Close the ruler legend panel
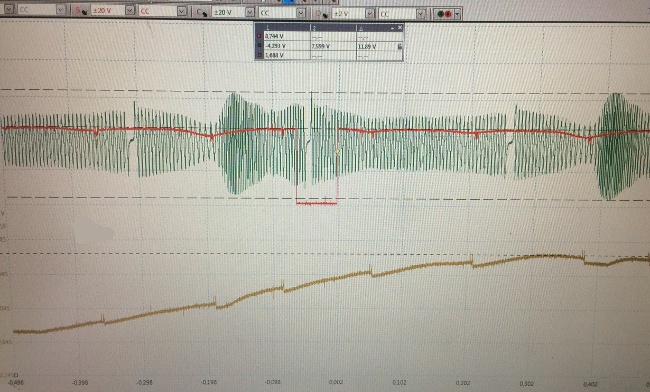This screenshot has width=650, height=392. (400, 27)
